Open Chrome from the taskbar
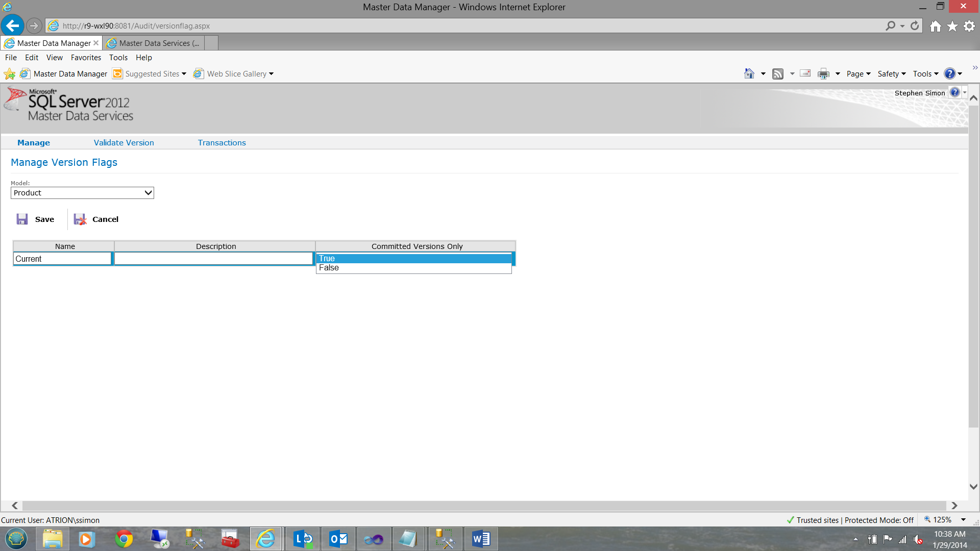Screen dimensions: 980x551 [124, 539]
